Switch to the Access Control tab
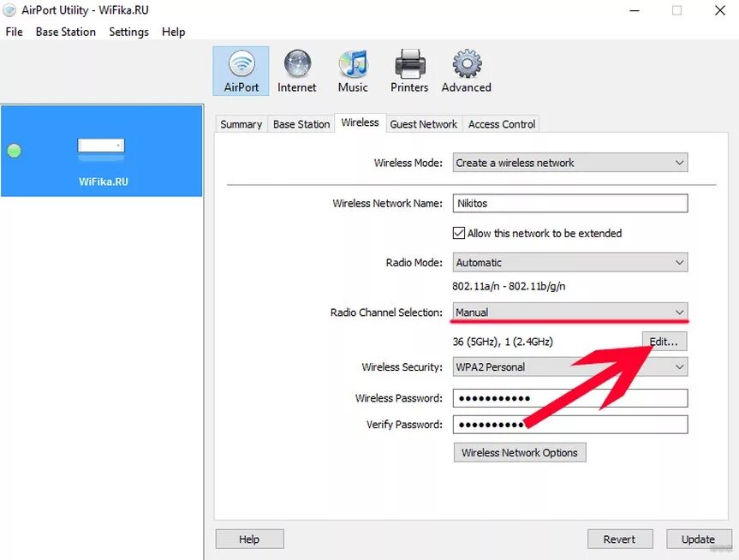The height and width of the screenshot is (560, 739). [502, 124]
